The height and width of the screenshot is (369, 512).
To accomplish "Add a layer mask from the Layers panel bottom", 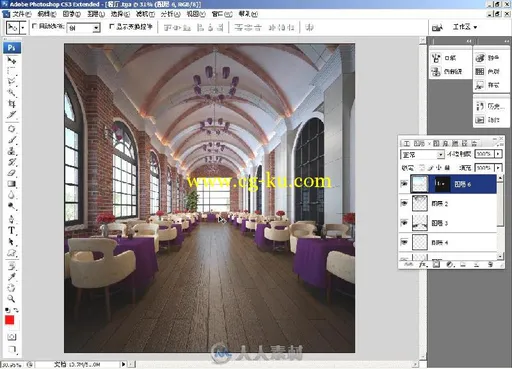I will point(436,264).
